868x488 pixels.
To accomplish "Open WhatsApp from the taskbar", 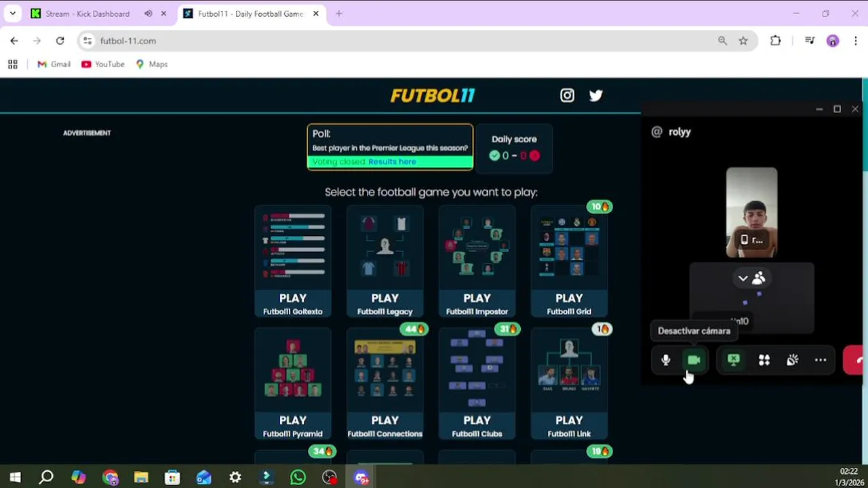I will pyautogui.click(x=298, y=478).
